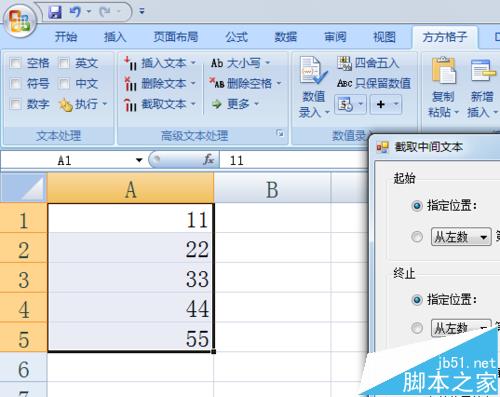
Task: Click the formula bar showing 11
Action: coord(293,160)
